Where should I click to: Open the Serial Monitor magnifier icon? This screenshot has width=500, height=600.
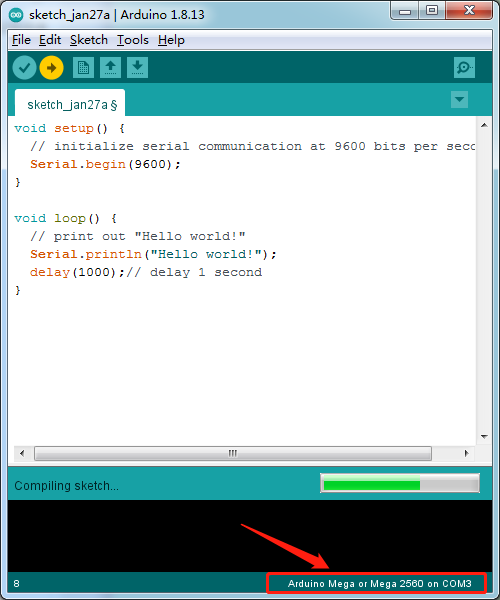[x=464, y=68]
